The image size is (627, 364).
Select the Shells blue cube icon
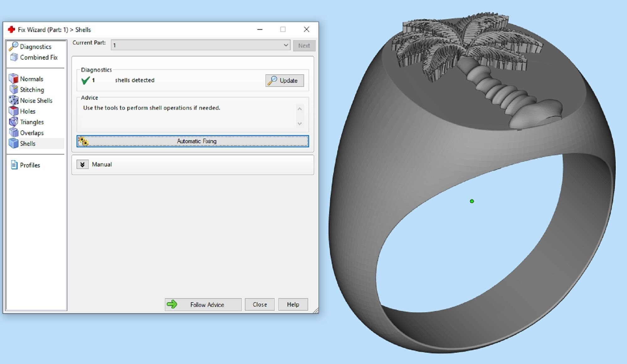tap(14, 143)
